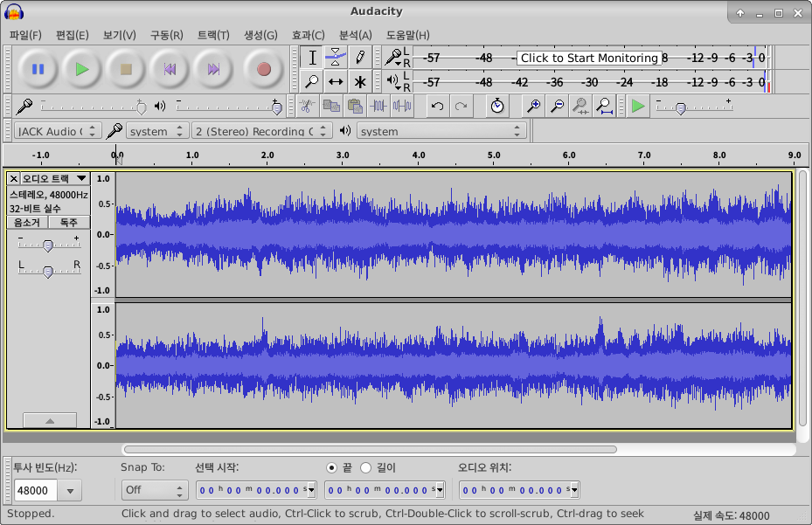The height and width of the screenshot is (525, 812).
Task: Click the playback speed slider handle
Action: [681, 108]
